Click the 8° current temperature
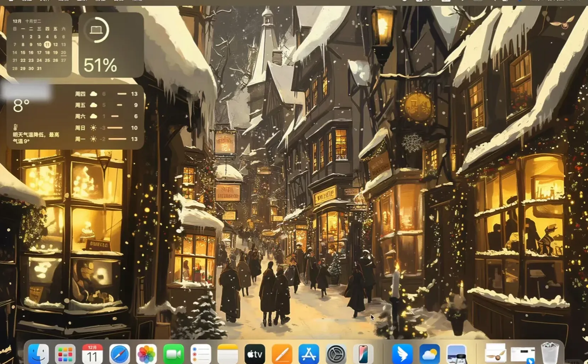 coord(21,106)
